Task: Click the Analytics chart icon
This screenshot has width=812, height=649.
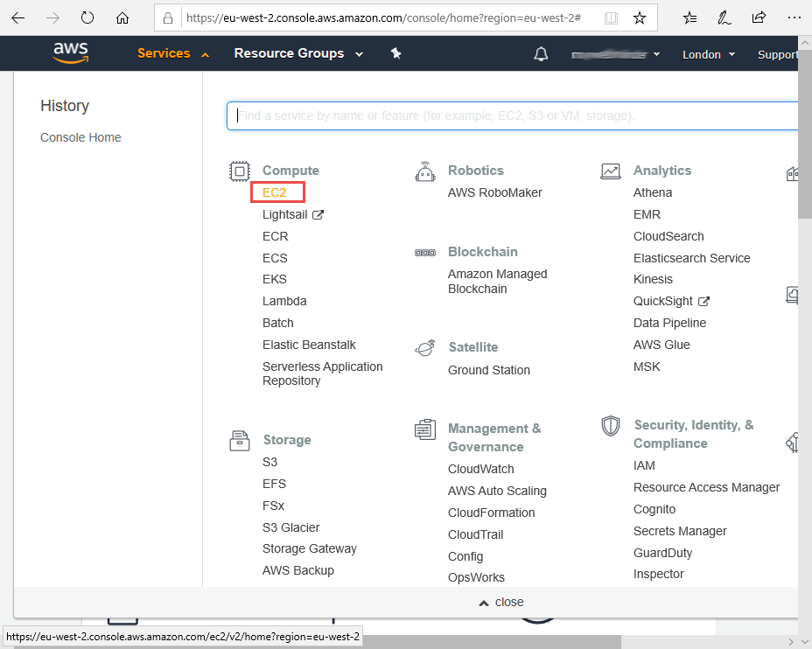Action: (611, 171)
